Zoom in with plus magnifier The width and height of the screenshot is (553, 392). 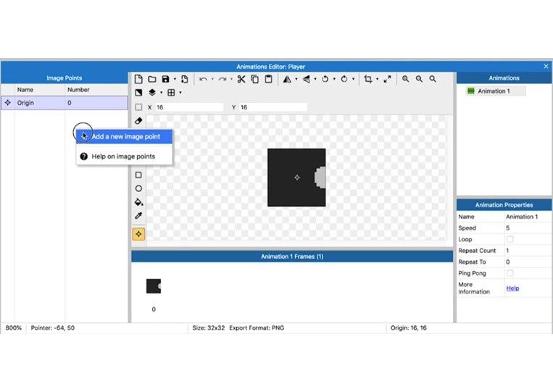406,79
